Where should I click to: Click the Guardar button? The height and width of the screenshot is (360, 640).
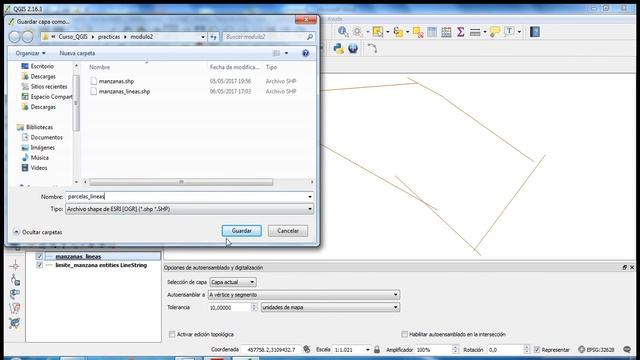(x=242, y=231)
